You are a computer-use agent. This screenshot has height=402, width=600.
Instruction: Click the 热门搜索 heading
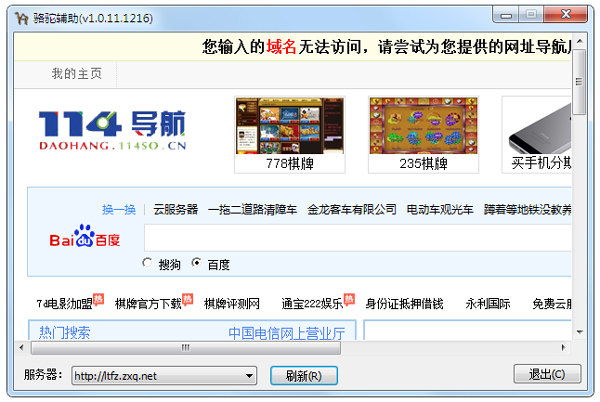pyautogui.click(x=65, y=333)
